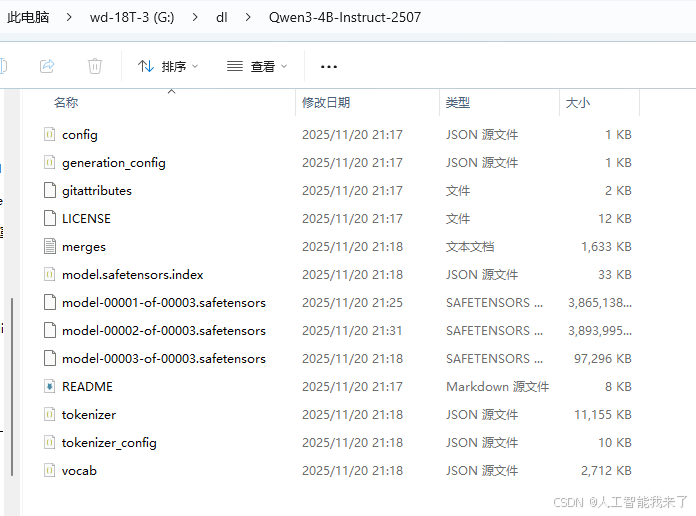The height and width of the screenshot is (516, 696).
Task: Click the model.safetensors.index file icon
Action: pos(50,274)
